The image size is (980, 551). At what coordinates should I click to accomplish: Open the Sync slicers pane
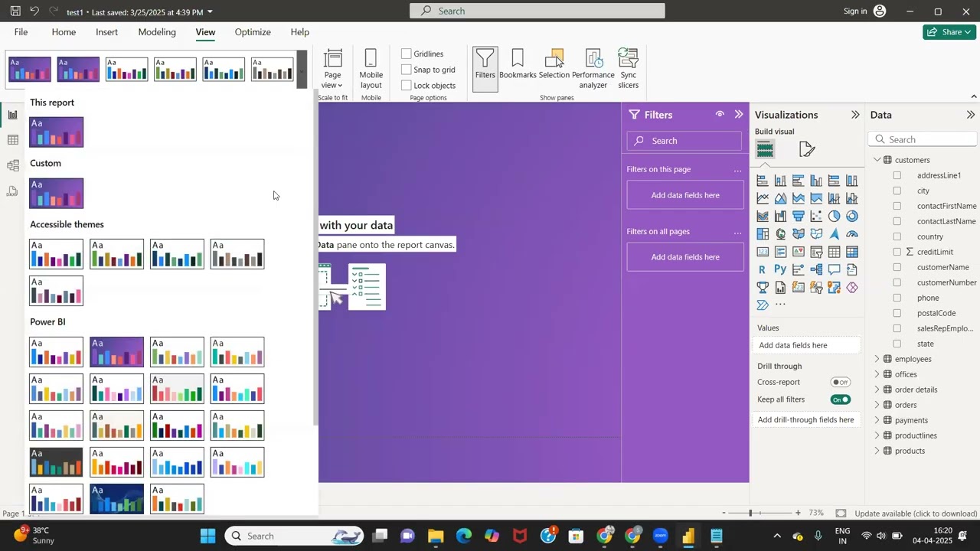[x=629, y=69]
